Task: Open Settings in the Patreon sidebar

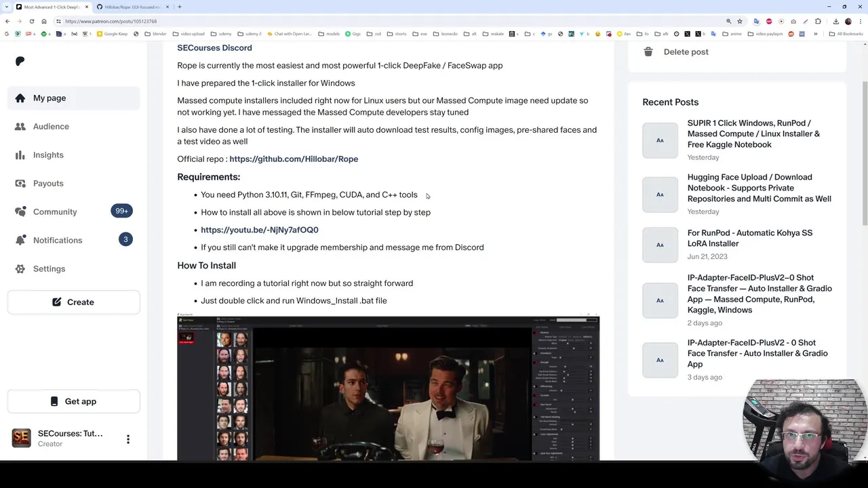Action: 73,268
